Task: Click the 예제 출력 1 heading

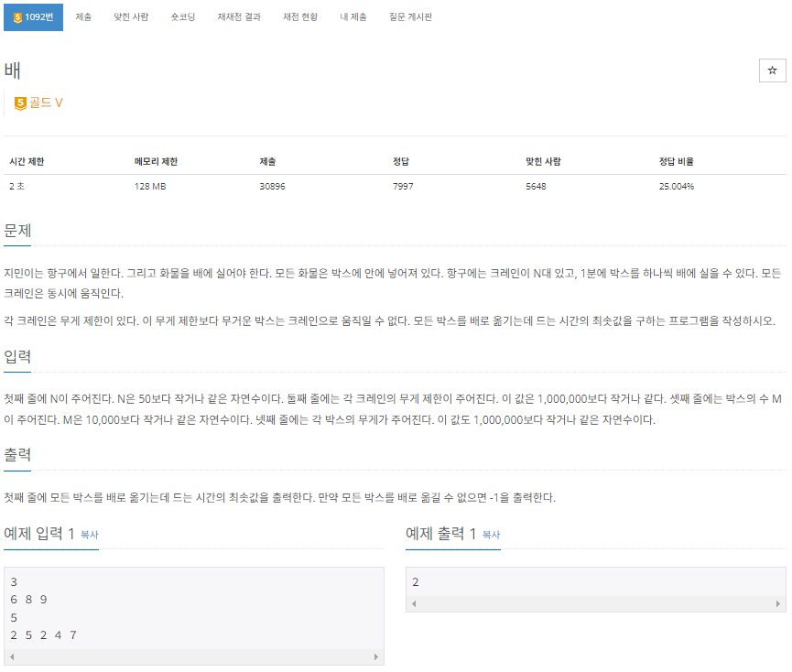Action: (x=441, y=534)
